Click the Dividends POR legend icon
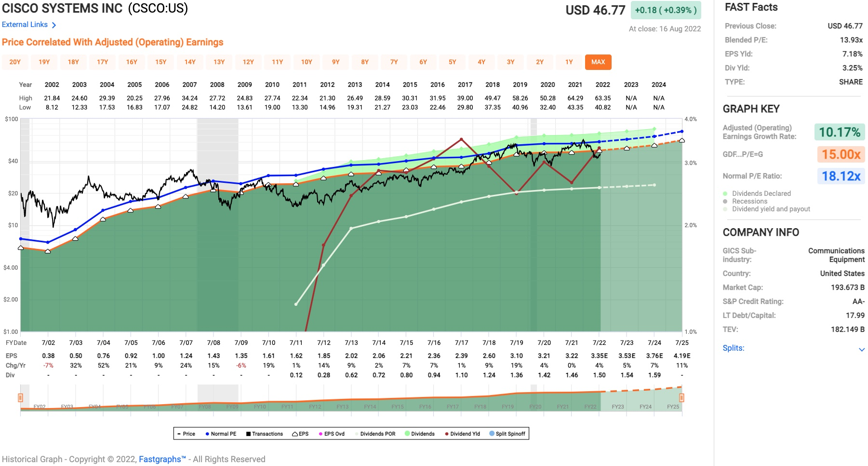The width and height of the screenshot is (868, 466). 356,434
